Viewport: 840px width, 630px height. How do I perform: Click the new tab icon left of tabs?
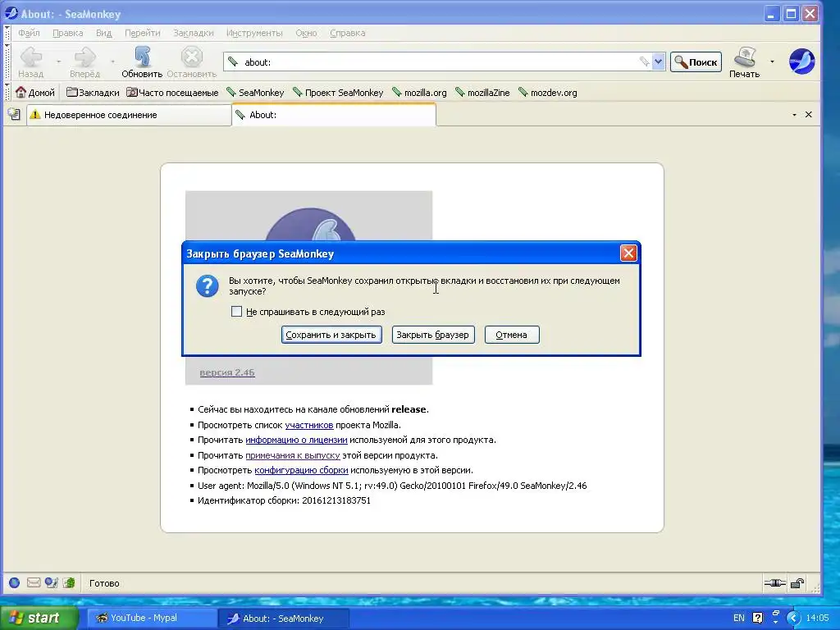click(15, 114)
